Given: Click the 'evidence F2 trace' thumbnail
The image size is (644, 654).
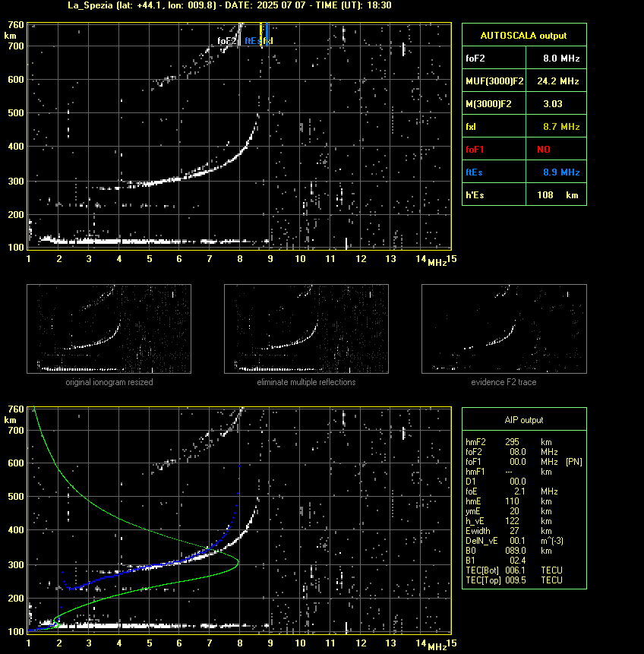Looking at the screenshot, I should coord(504,329).
